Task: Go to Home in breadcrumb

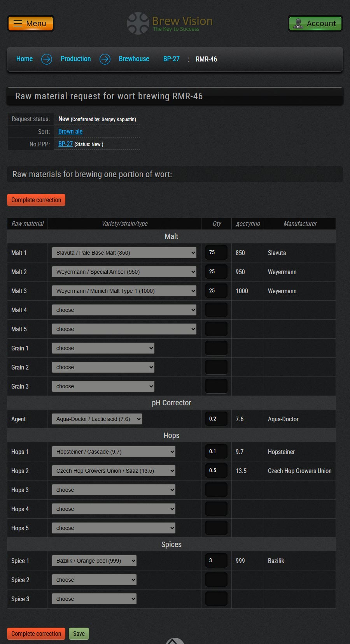Action: pyautogui.click(x=24, y=59)
